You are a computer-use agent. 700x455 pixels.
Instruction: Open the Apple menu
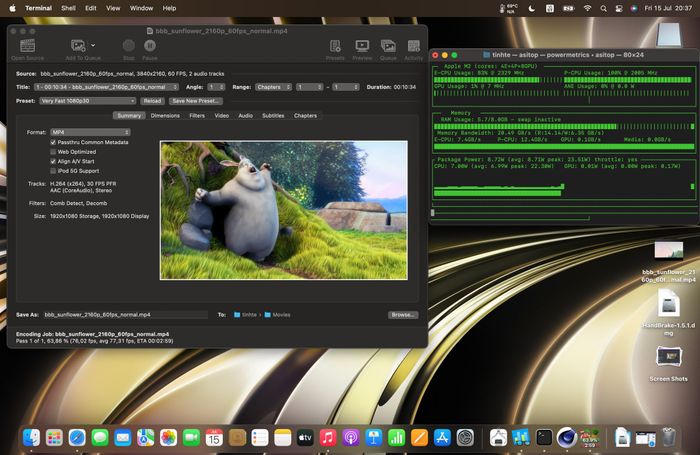click(x=12, y=8)
